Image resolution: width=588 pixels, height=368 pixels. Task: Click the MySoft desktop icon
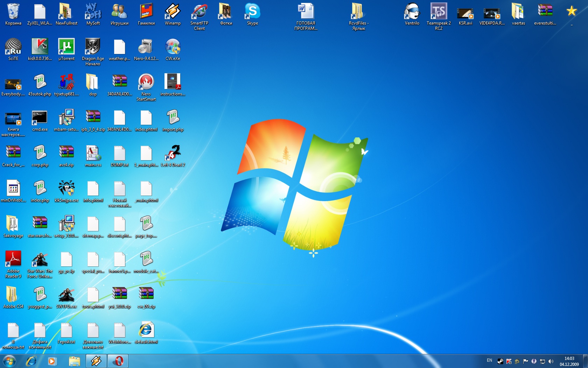93,14
